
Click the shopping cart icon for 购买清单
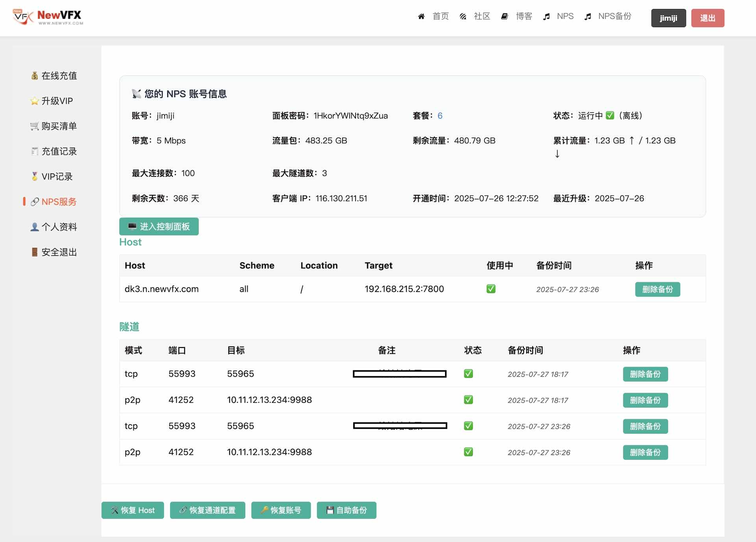(x=35, y=126)
